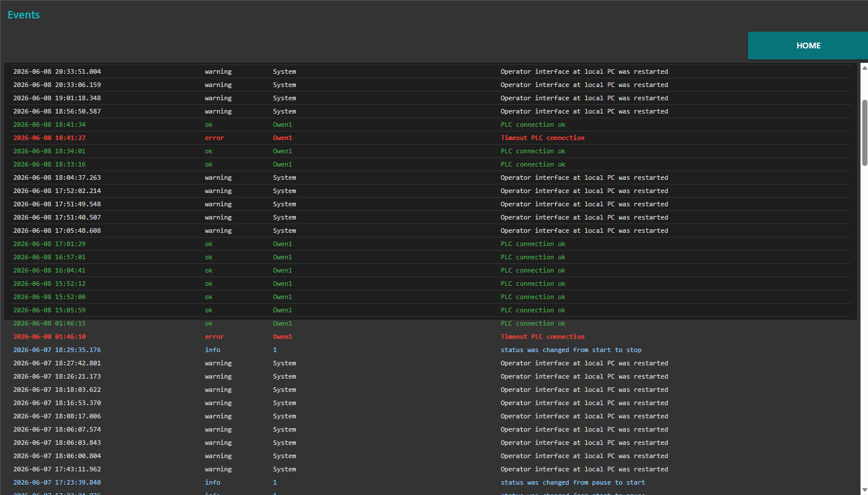Select timestamp 2026-06-07 18:26:21.173

click(57, 376)
